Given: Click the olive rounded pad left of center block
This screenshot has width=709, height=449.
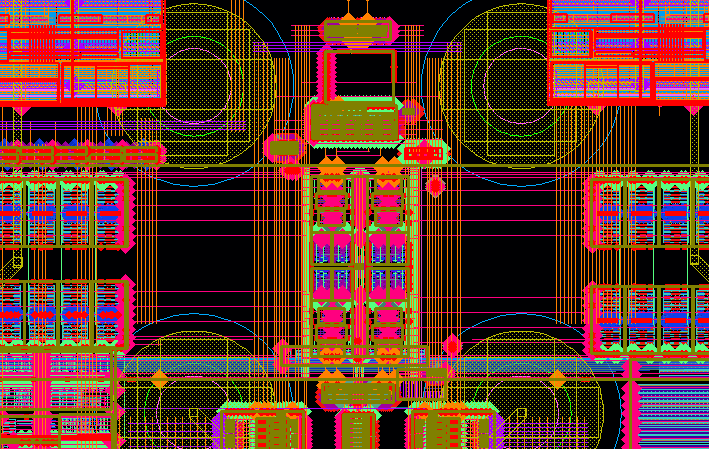Looking at the screenshot, I should click(285, 148).
